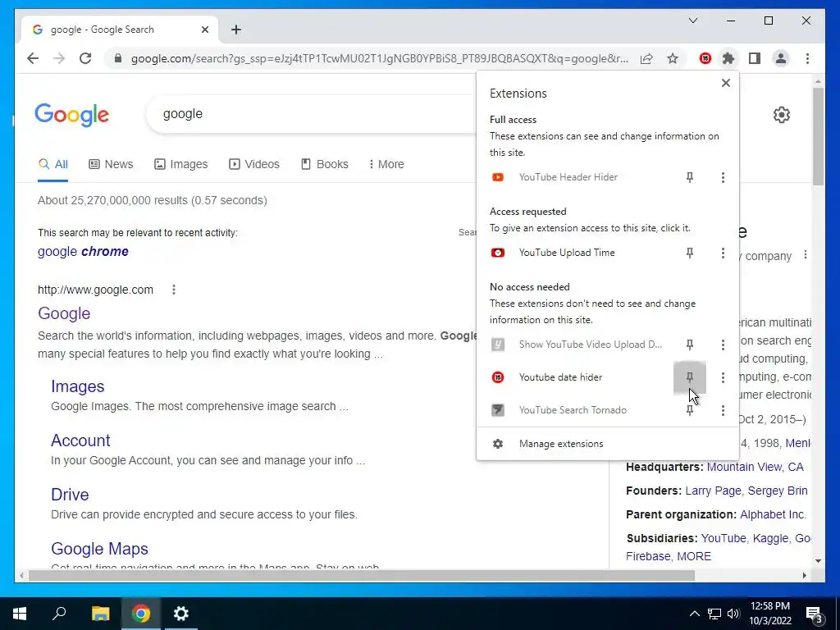The height and width of the screenshot is (630, 840).
Task: Go forward with the forward arrow
Action: coord(59,58)
